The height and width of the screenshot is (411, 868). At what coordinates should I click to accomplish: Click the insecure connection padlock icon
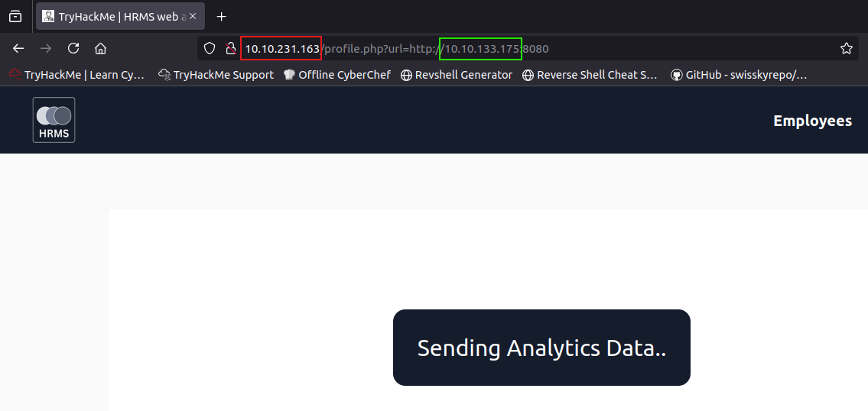click(231, 49)
